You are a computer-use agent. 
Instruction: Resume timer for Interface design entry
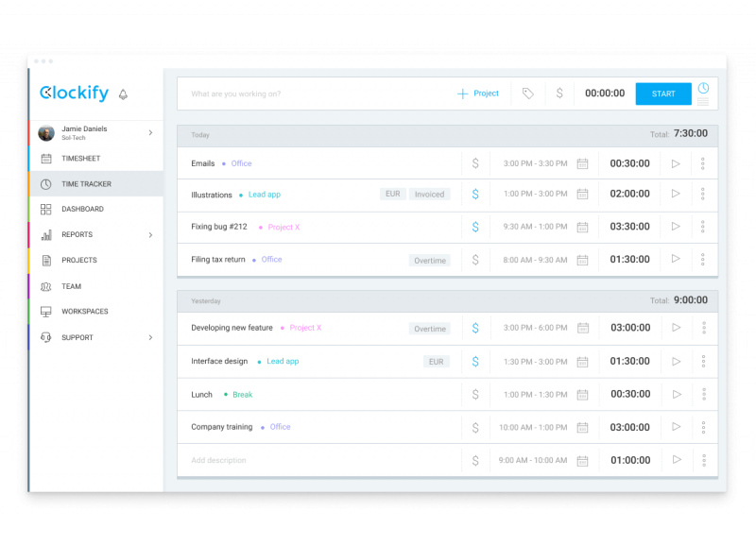677,362
